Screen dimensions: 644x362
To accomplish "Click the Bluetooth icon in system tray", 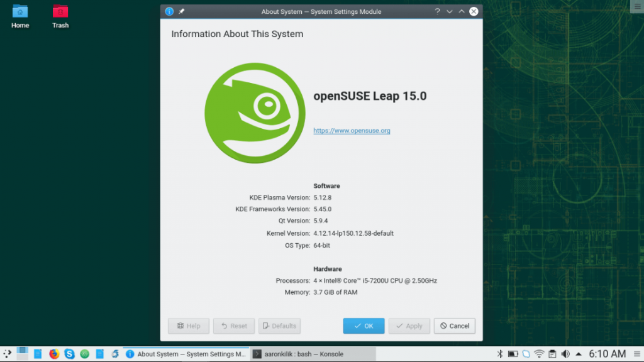I will point(500,354).
